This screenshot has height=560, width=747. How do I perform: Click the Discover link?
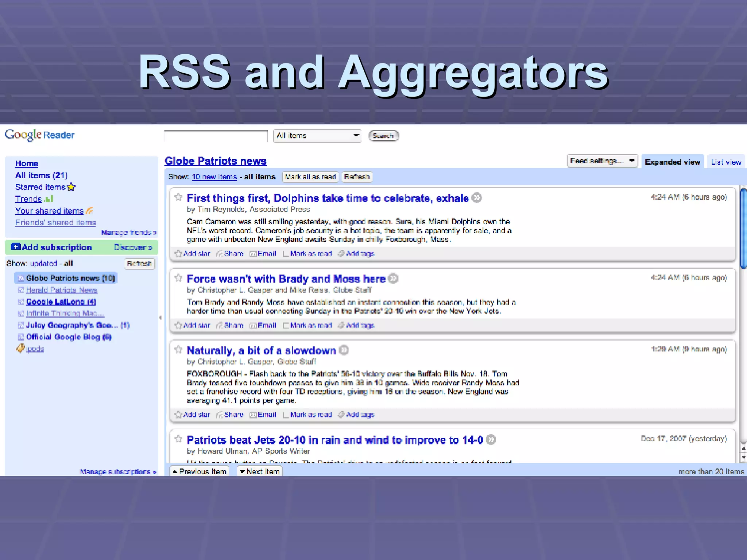133,247
